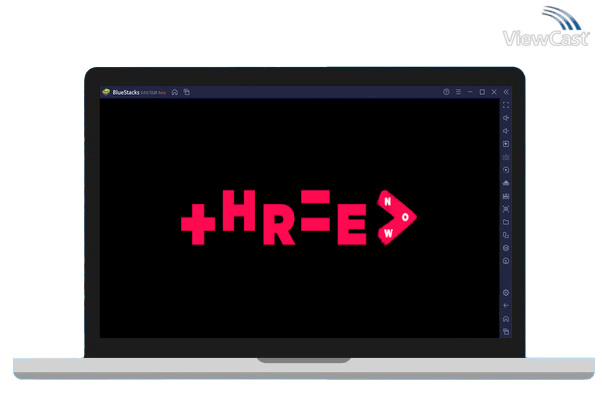Click the BlueStacks logo in title bar

tap(106, 92)
